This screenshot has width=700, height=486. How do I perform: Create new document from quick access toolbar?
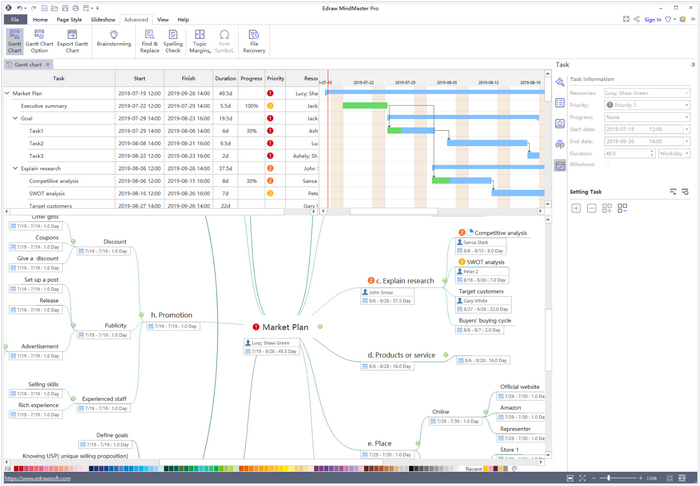point(44,8)
